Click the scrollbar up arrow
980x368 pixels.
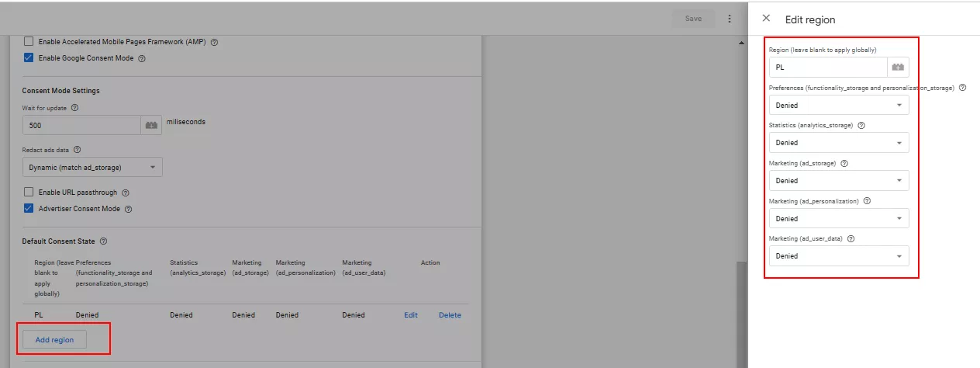742,42
